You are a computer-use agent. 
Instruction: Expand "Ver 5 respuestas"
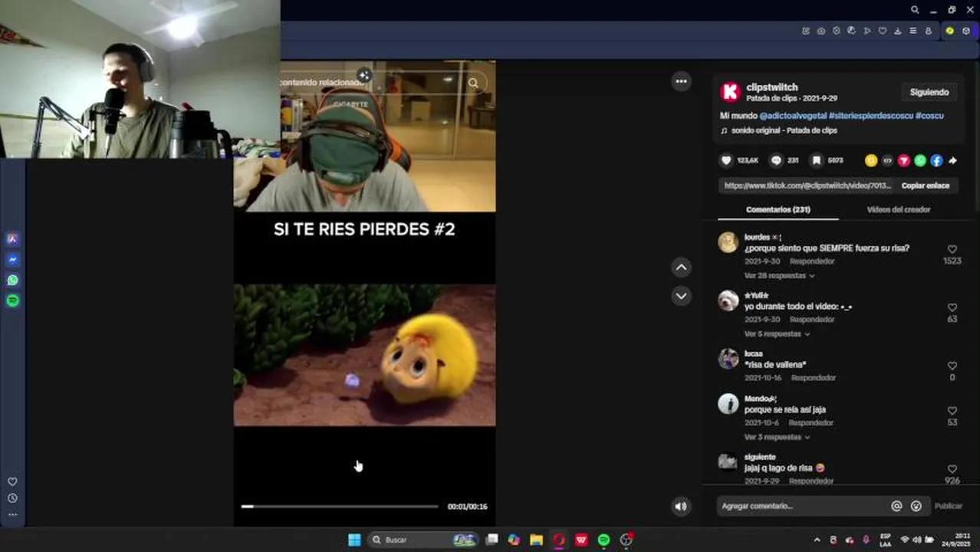click(777, 333)
